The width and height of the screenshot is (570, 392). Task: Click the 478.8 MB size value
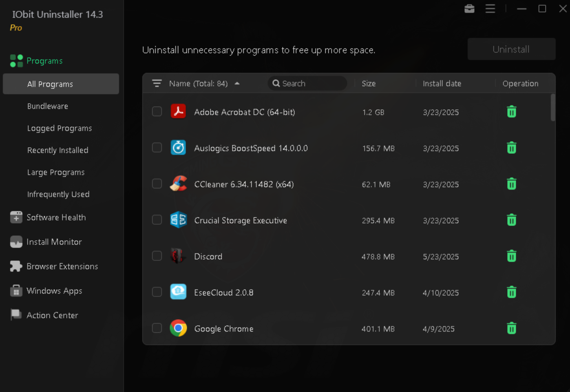pyautogui.click(x=378, y=257)
